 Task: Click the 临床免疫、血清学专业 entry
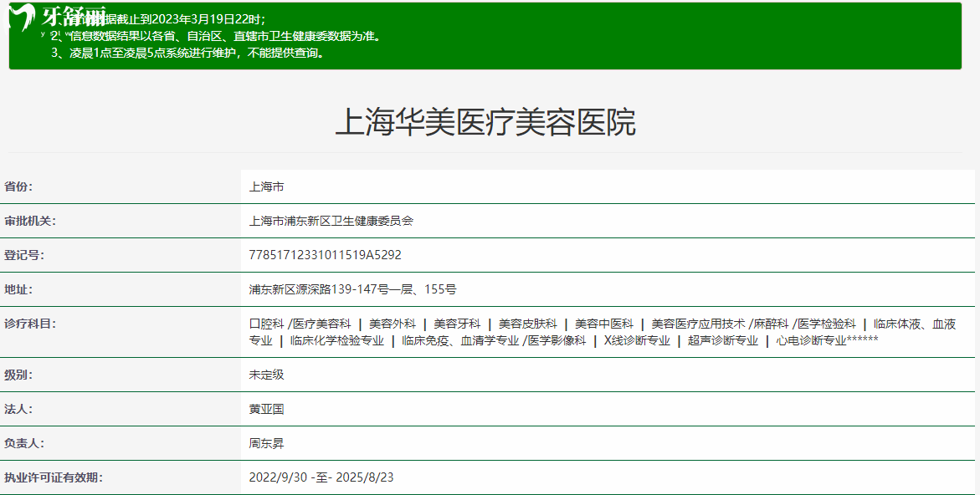coord(460,341)
